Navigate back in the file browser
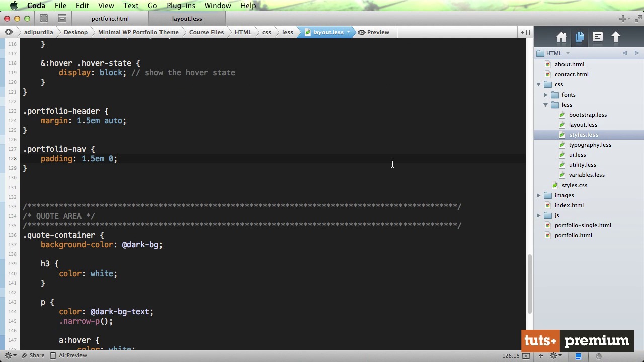 [625, 53]
